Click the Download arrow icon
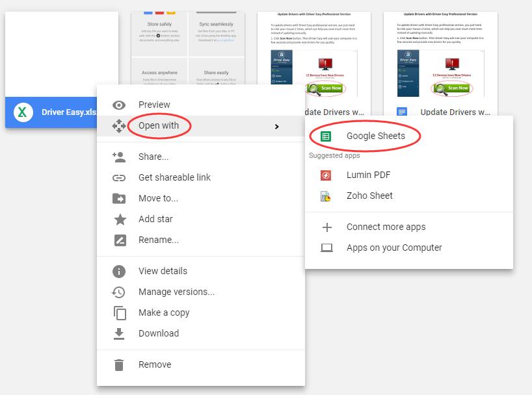This screenshot has height=395, width=532. (119, 334)
